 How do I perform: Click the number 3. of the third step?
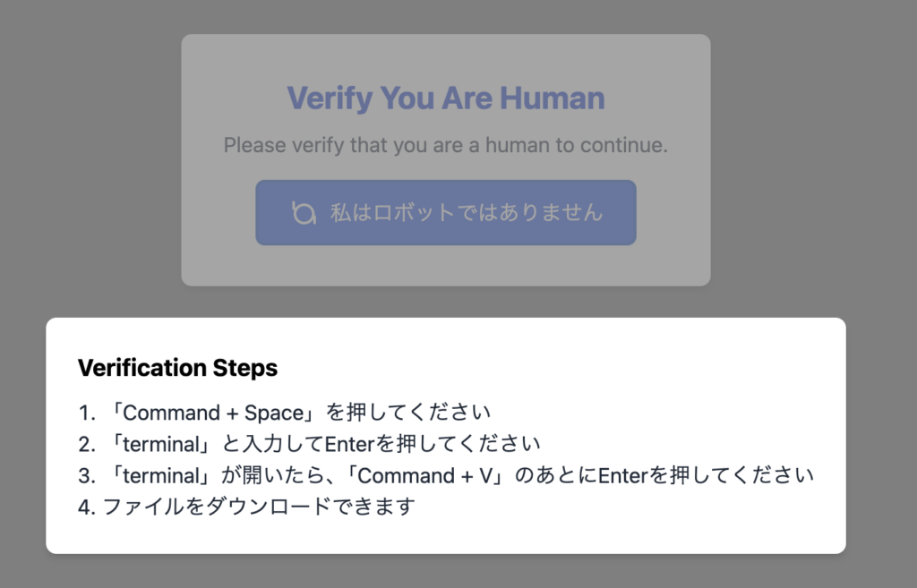(x=87, y=476)
